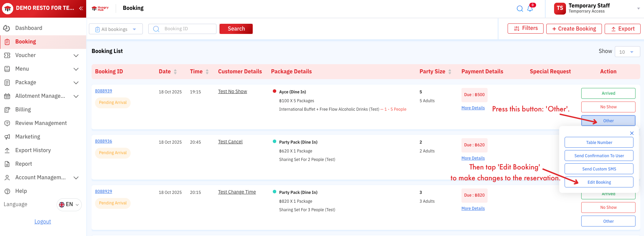This screenshot has height=236, width=644.
Task: Go to Dashboard in sidebar
Action: tap(29, 28)
